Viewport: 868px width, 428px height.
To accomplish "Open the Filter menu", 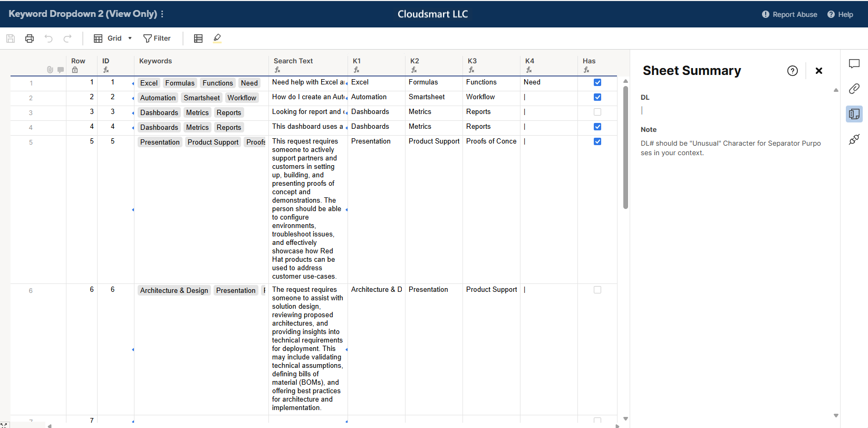I will click(157, 39).
